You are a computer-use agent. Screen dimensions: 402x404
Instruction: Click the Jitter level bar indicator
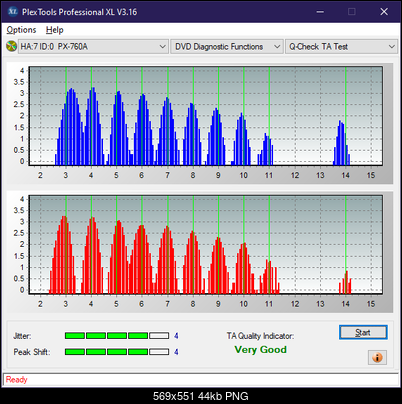point(117,336)
